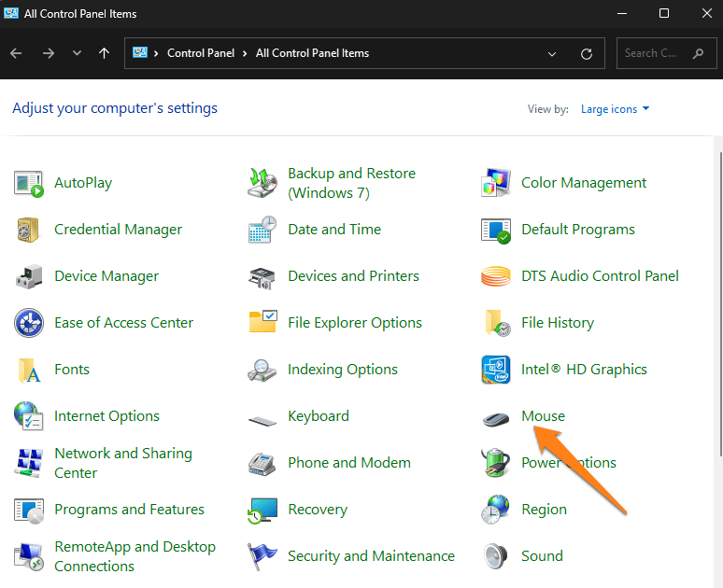Open the Power Options battery icon

coord(496,463)
